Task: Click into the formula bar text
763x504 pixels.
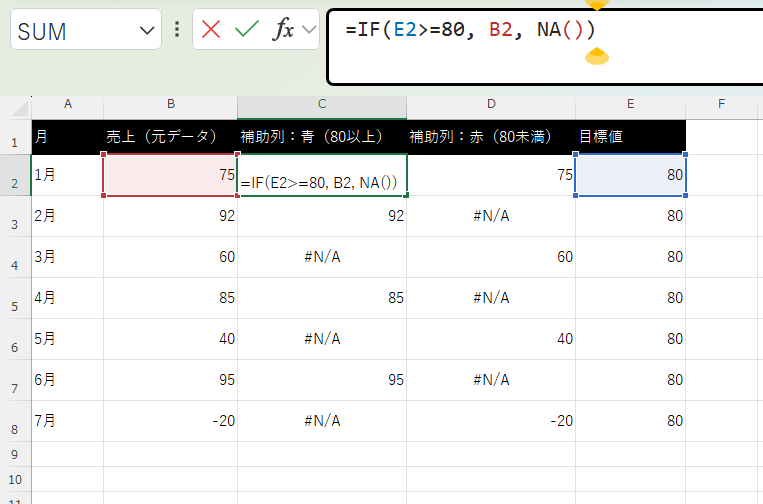Action: (470, 30)
